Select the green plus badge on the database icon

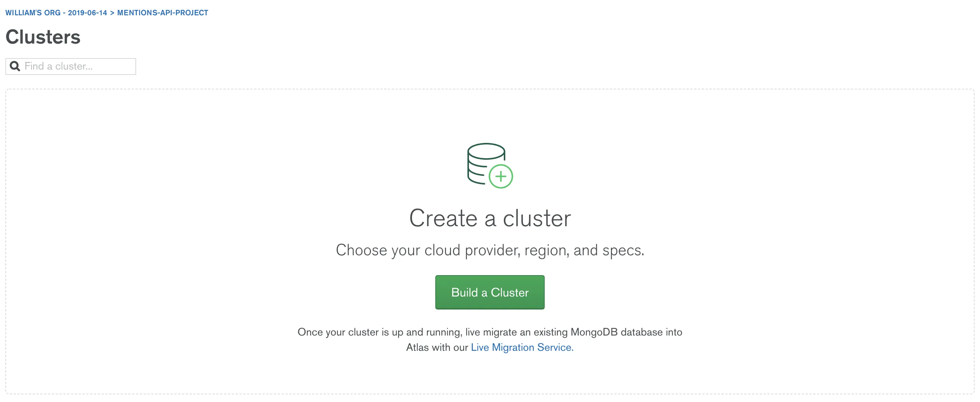pos(501,177)
